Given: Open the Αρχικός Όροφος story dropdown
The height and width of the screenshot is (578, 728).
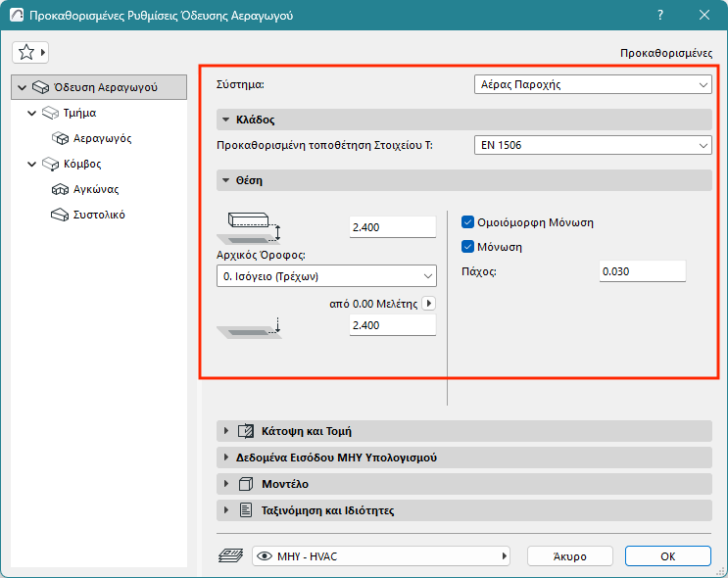Looking at the screenshot, I should tap(326, 276).
